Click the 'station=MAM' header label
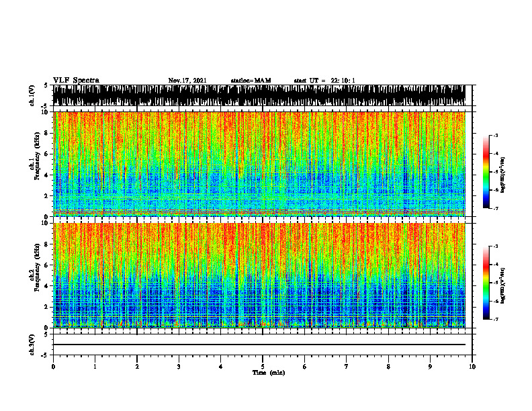Image resolution: width=532 pixels, height=411 pixels. coord(251,81)
